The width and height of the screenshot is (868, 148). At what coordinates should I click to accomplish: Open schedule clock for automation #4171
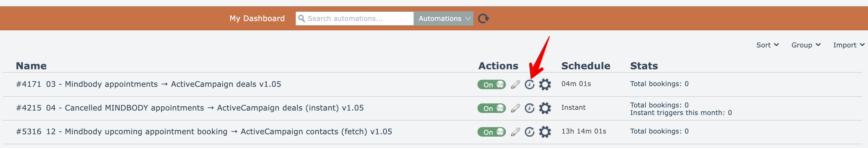529,84
